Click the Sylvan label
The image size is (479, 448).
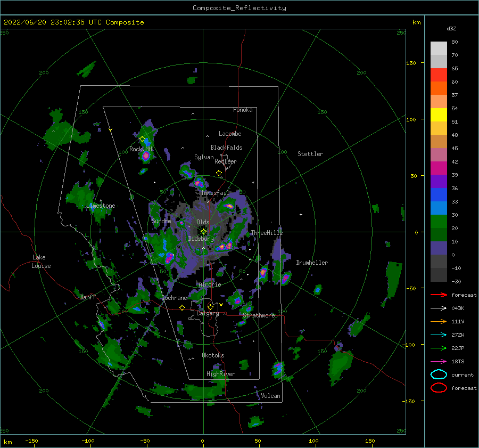coord(204,157)
